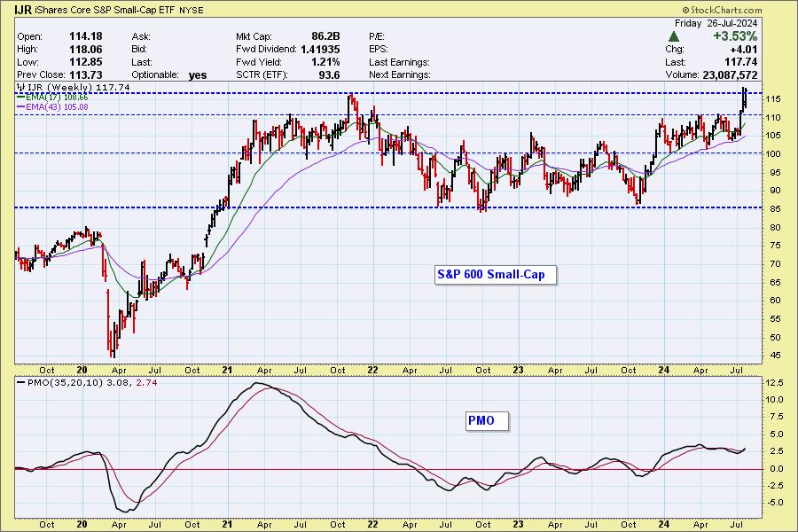Select the SCTR (ETF) value 93.6
This screenshot has width=798, height=532.
click(x=329, y=74)
